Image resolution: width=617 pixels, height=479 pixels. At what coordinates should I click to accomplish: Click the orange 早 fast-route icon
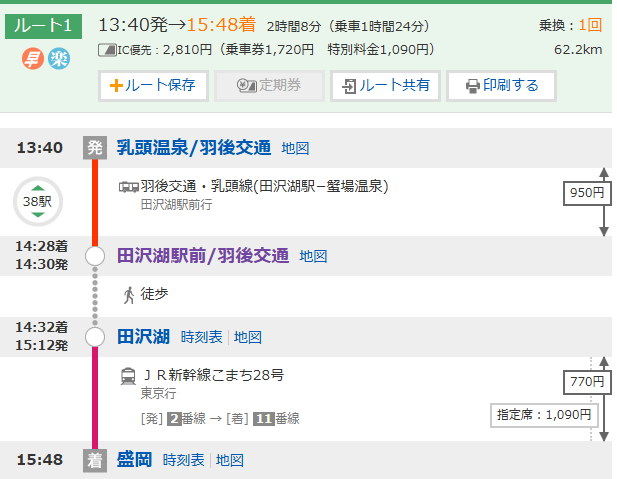pos(32,59)
